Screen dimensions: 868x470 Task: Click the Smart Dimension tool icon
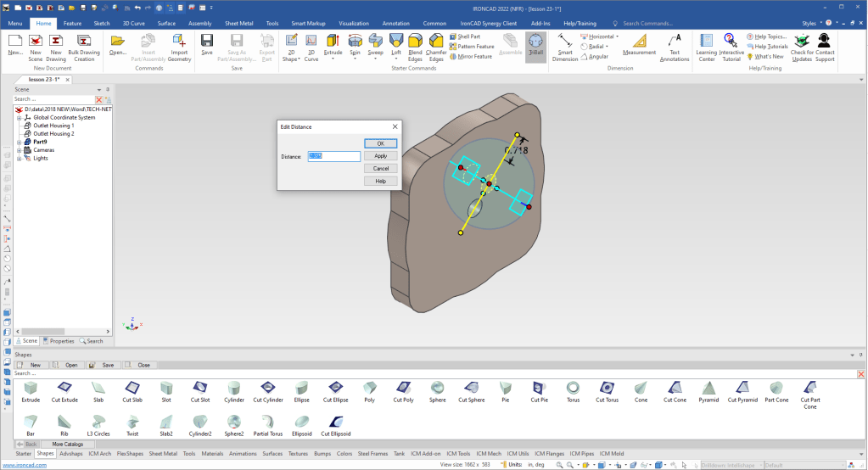pos(564,46)
